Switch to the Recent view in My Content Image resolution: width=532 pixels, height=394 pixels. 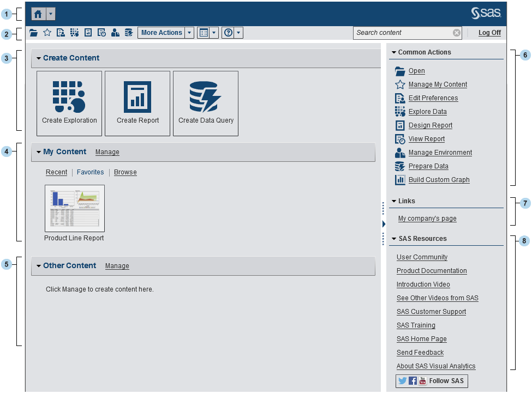56,172
